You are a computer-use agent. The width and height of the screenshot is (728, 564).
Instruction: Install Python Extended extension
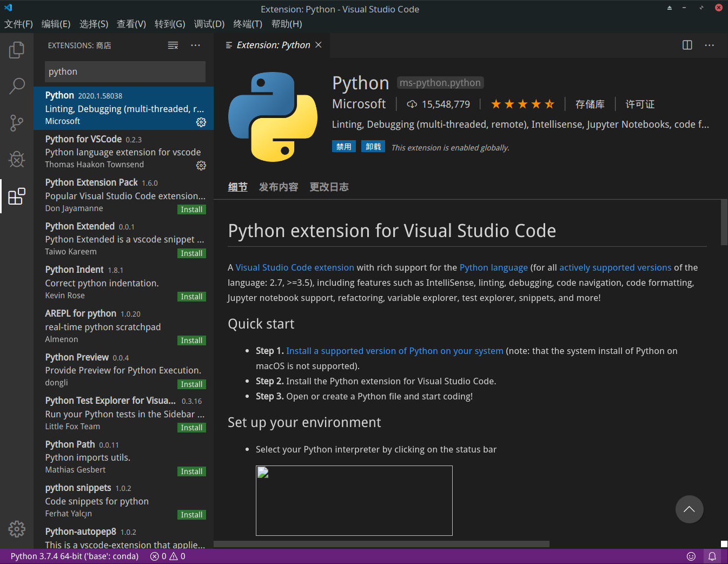click(191, 253)
